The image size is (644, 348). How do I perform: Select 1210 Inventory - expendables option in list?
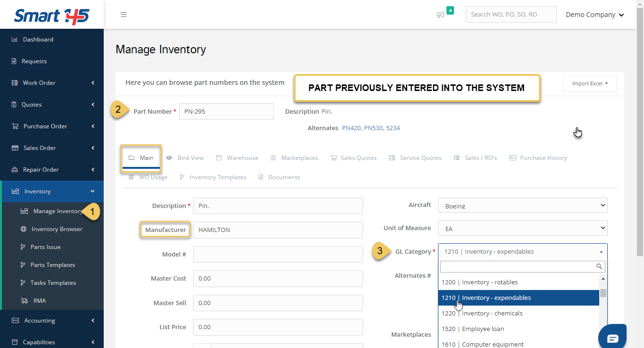tap(519, 298)
